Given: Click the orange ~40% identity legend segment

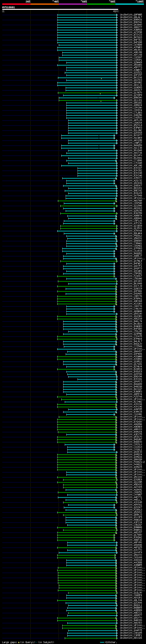Looking at the screenshot, I should [45, 4].
